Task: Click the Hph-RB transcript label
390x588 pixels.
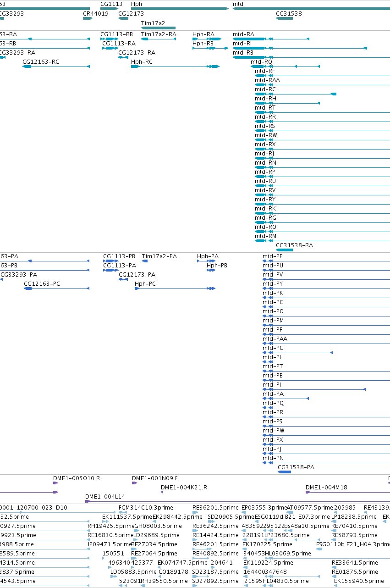Action: coord(203,44)
